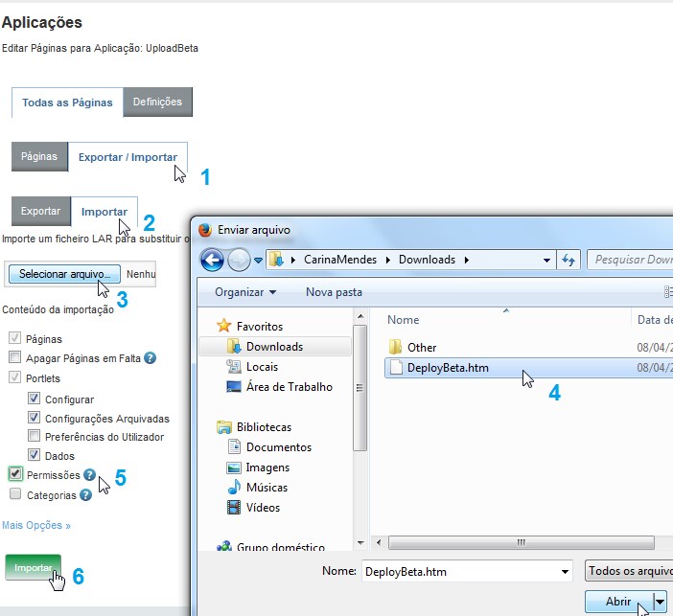The height and width of the screenshot is (616, 673).
Task: Click the folder icon in address path
Action: 275,260
